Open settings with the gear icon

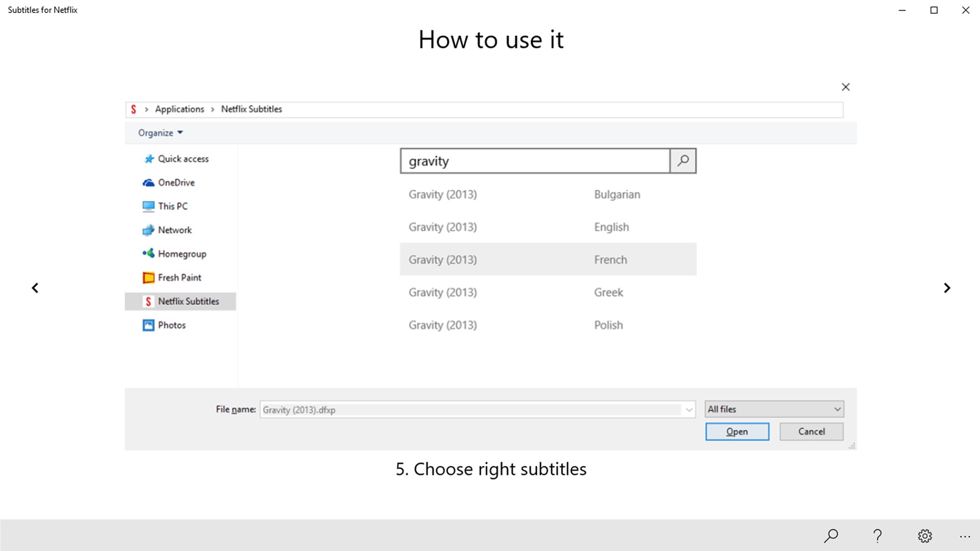pyautogui.click(x=924, y=536)
